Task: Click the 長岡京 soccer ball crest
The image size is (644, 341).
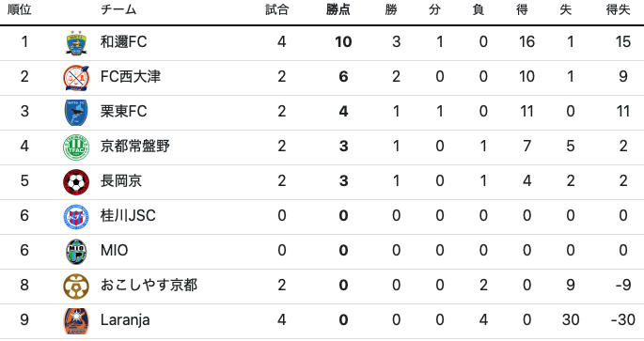Action: click(76, 182)
